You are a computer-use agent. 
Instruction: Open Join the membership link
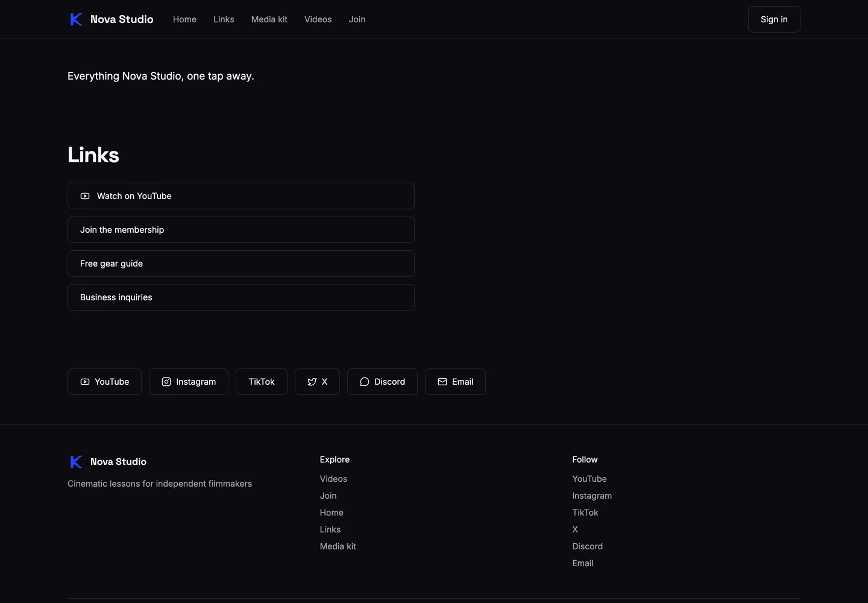click(x=241, y=230)
